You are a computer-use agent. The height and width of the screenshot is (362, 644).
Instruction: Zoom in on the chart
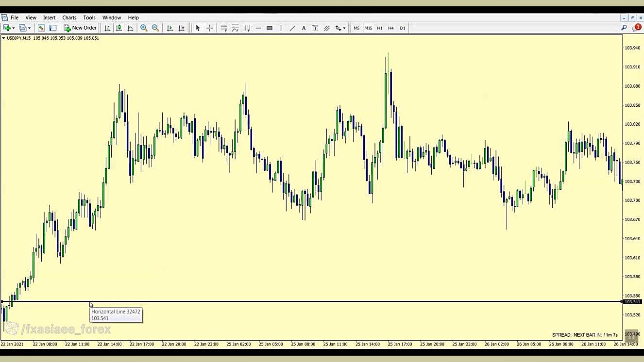(x=144, y=28)
